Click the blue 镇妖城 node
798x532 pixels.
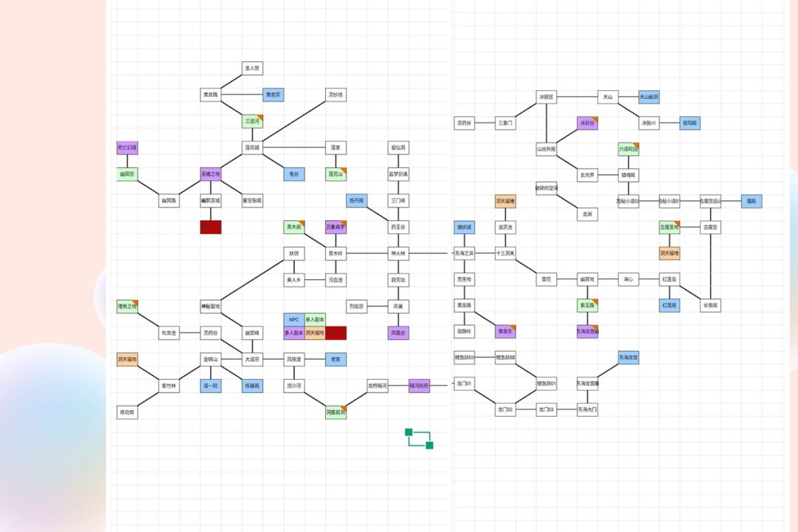click(x=464, y=227)
